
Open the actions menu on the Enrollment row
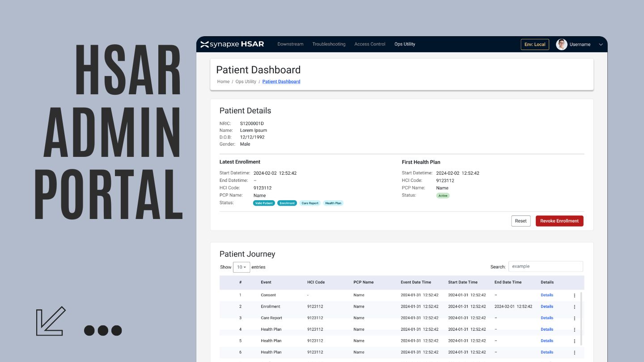(575, 307)
